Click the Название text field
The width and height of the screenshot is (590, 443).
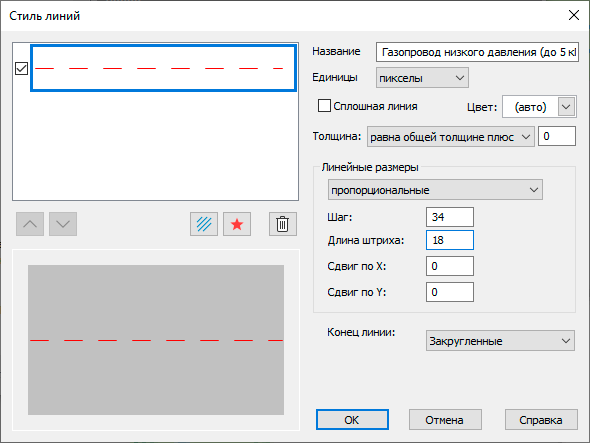tap(477, 52)
